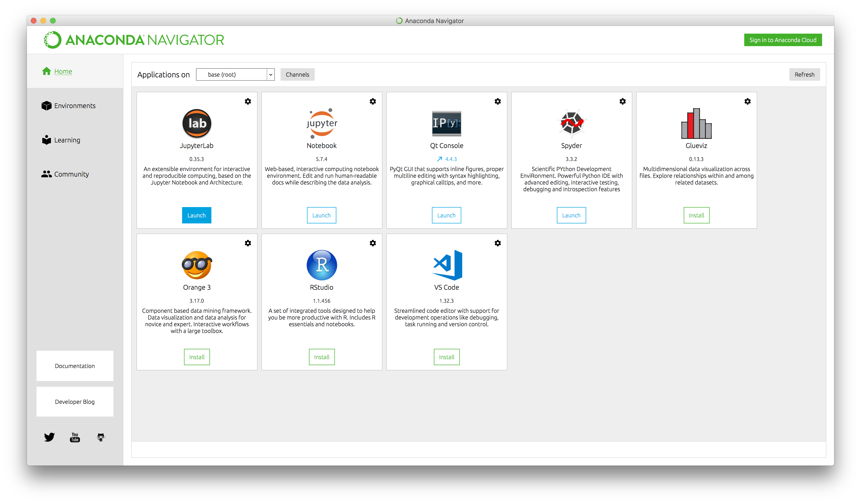The width and height of the screenshot is (861, 504).
Task: Open settings gear on RStudio card
Action: (x=373, y=243)
